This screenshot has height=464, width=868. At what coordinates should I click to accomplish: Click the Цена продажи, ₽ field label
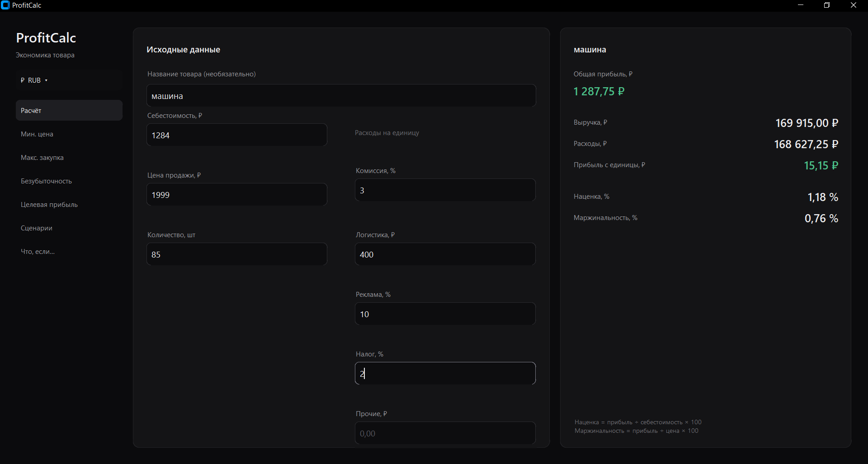tap(174, 175)
